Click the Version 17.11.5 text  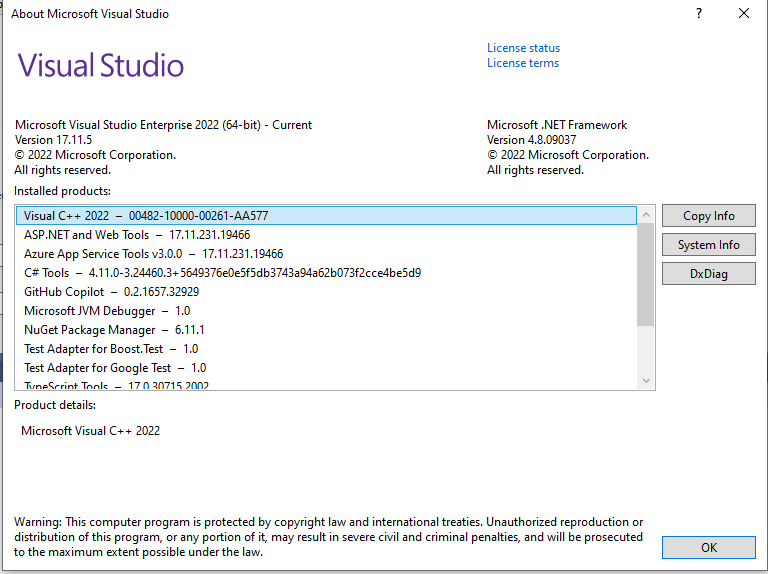tap(53, 140)
